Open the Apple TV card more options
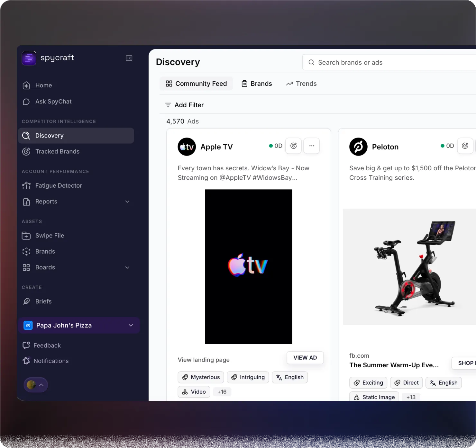The image size is (476, 448). [x=312, y=146]
